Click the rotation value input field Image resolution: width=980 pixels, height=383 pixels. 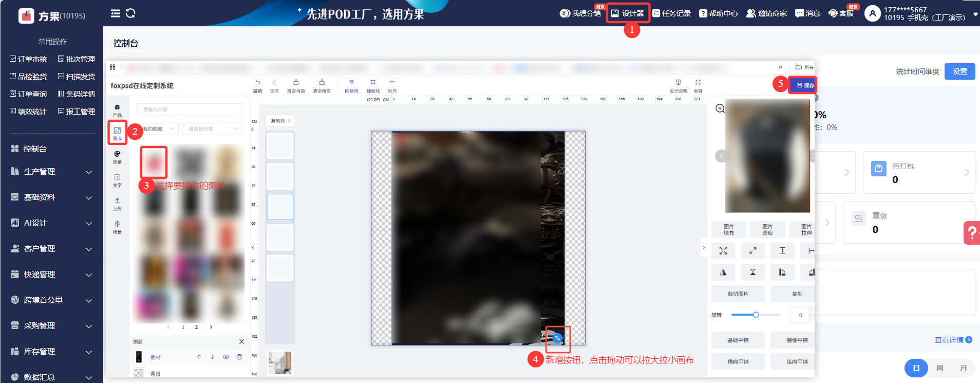tap(800, 315)
